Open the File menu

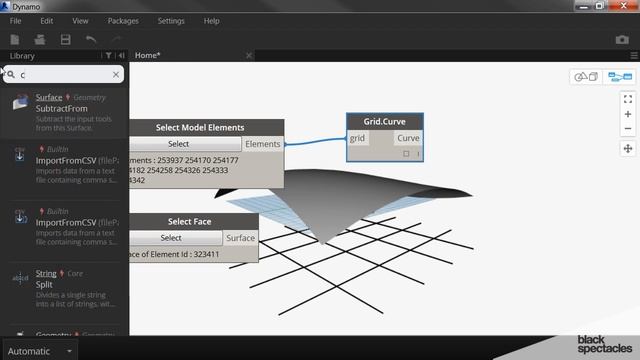point(16,21)
